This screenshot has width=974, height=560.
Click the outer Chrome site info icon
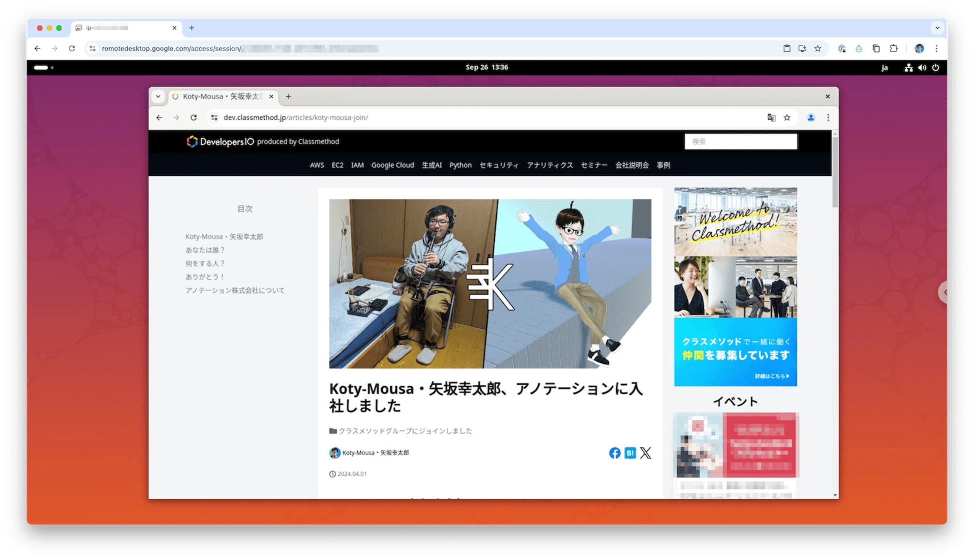pyautogui.click(x=93, y=48)
